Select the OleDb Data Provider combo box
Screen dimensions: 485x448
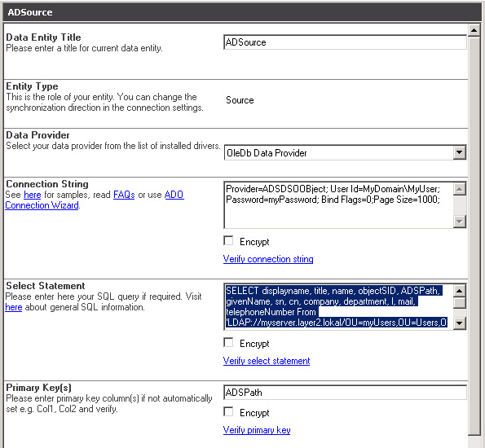pyautogui.click(x=345, y=152)
